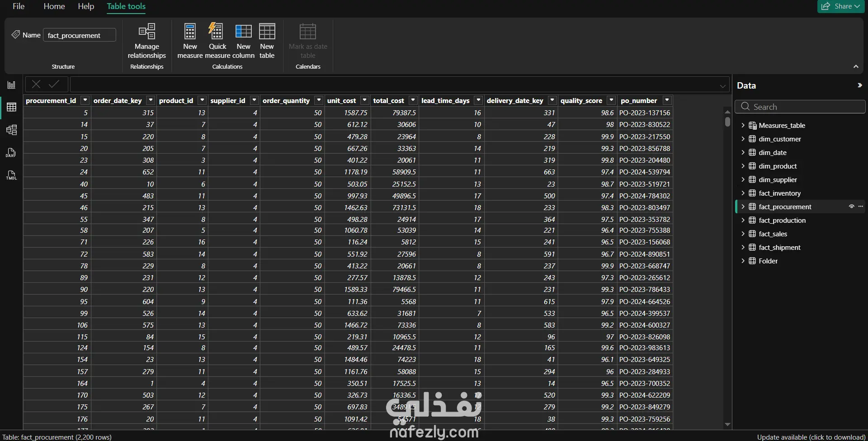Image resolution: width=868 pixels, height=441 pixels.
Task: Click the Share button
Action: click(x=841, y=6)
